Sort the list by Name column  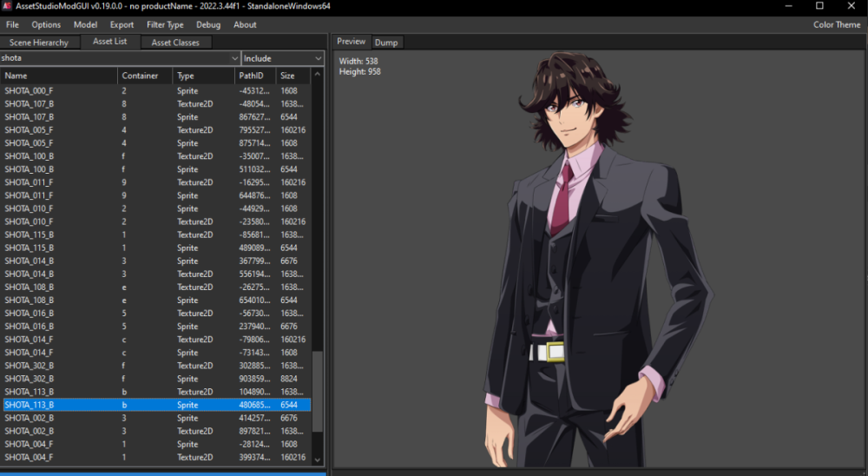pos(59,76)
